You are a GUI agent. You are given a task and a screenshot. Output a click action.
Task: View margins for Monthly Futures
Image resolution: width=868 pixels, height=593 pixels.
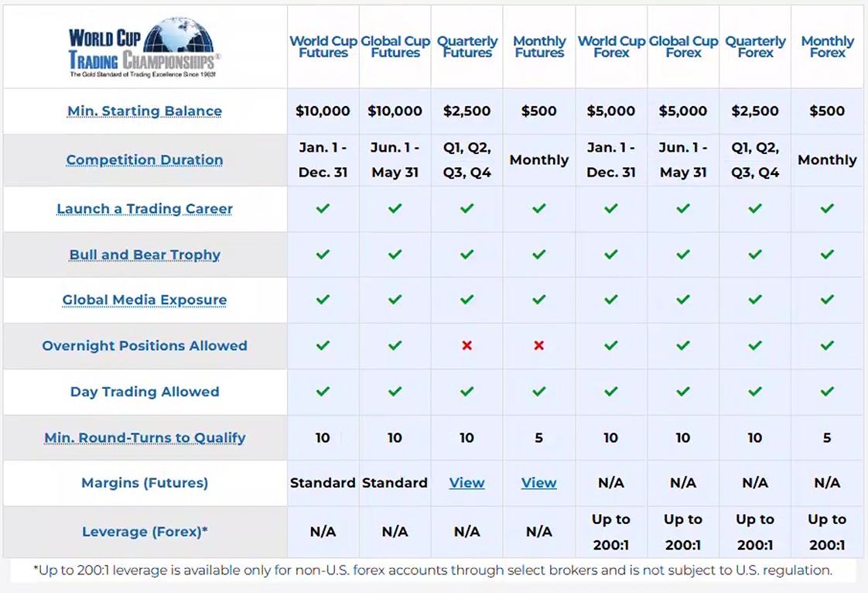point(538,483)
